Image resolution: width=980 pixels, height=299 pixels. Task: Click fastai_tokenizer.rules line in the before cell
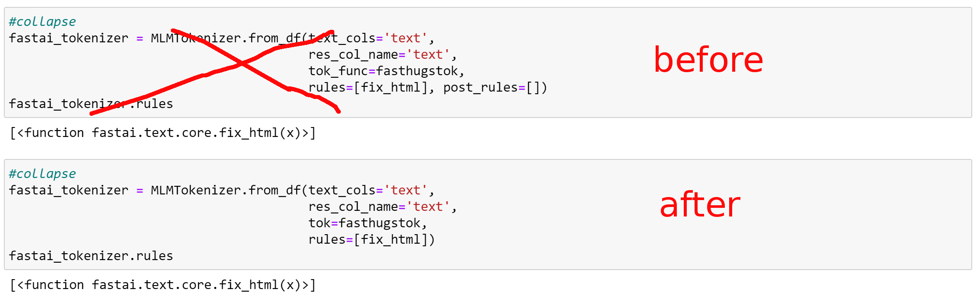pyautogui.click(x=91, y=104)
